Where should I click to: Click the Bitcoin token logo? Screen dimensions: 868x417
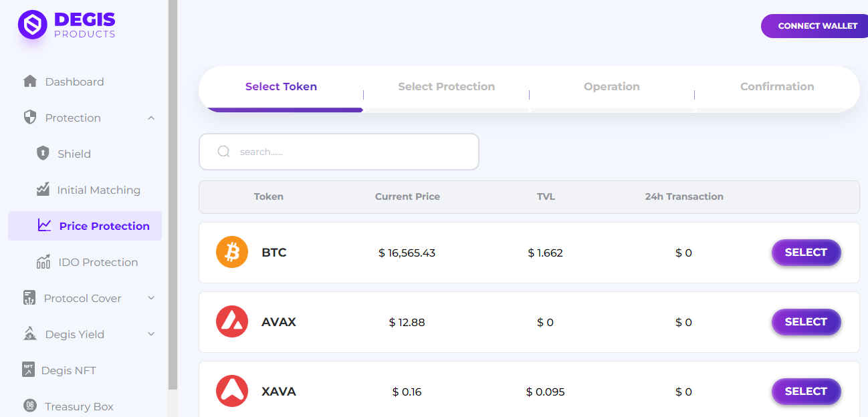(232, 253)
